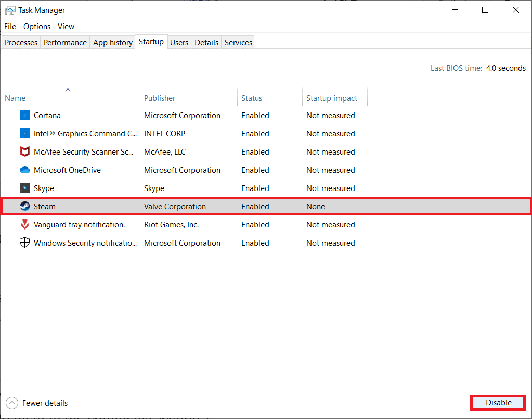The height and width of the screenshot is (419, 532).
Task: Click the Steam logo icon
Action: tap(25, 206)
